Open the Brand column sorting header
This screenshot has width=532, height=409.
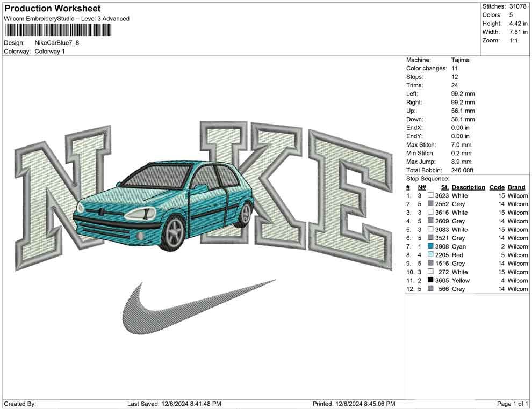516,187
